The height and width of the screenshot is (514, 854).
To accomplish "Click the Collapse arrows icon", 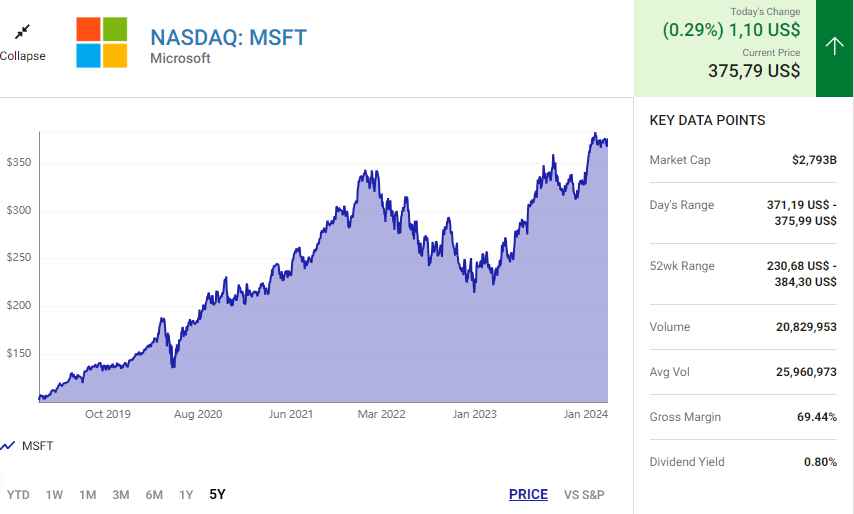I will [x=22, y=32].
